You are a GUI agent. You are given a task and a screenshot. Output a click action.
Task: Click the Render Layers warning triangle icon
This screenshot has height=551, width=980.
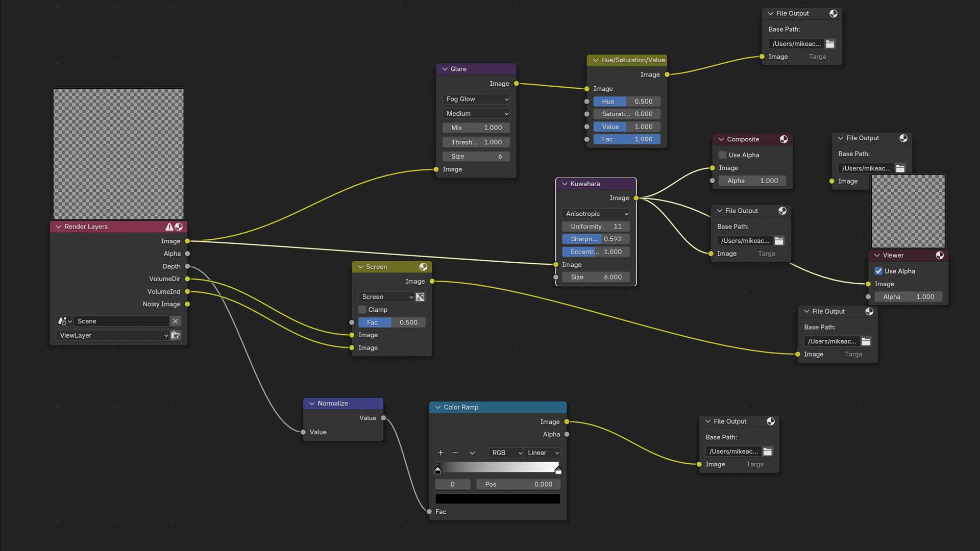[169, 227]
